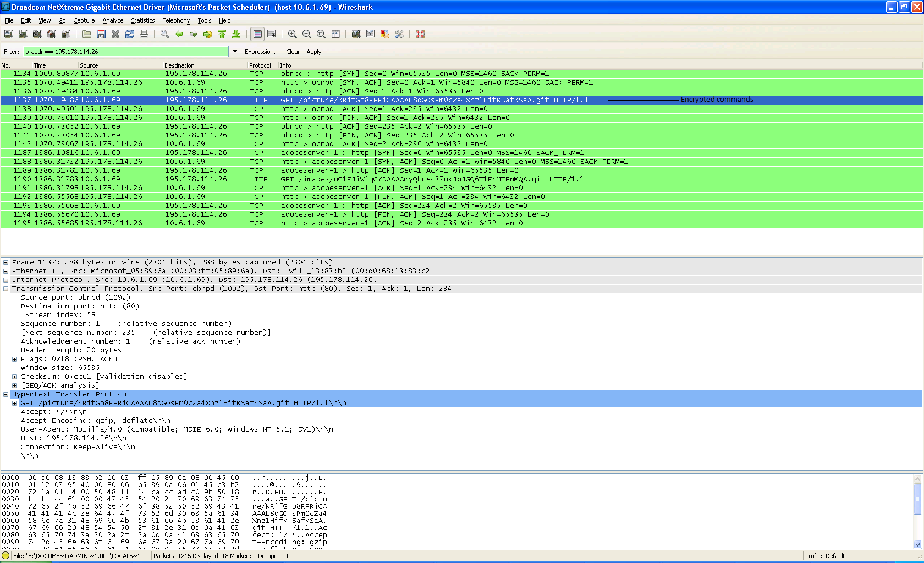
Task: Stop the running capture
Action: pos(51,34)
